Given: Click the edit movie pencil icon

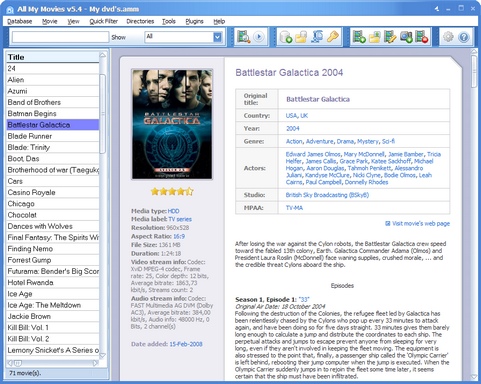Looking at the screenshot, I should (x=390, y=37).
